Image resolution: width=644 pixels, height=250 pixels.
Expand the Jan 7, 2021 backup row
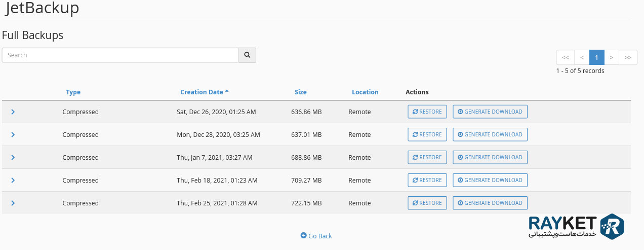pyautogui.click(x=13, y=157)
